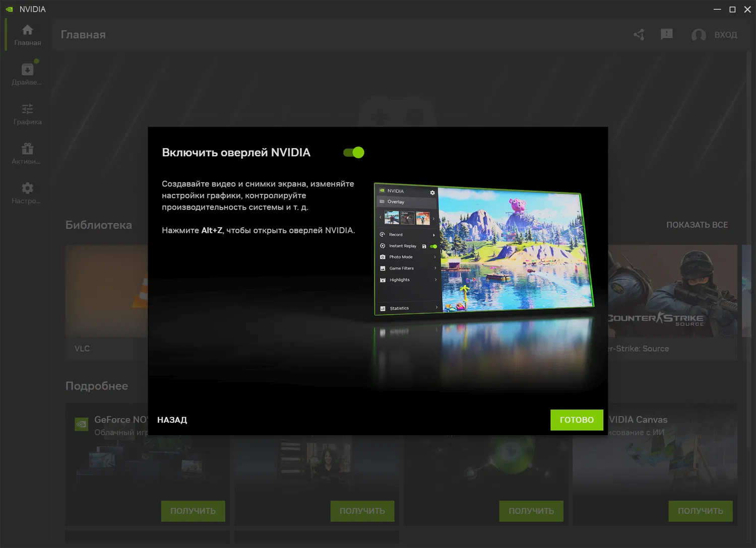Open the Главная home section in sidebar

[x=28, y=35]
